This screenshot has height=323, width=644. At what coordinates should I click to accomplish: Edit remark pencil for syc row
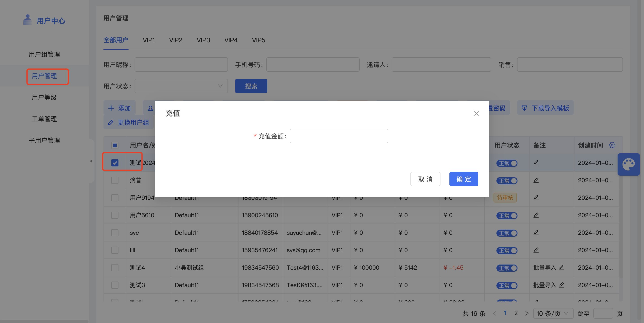point(536,233)
